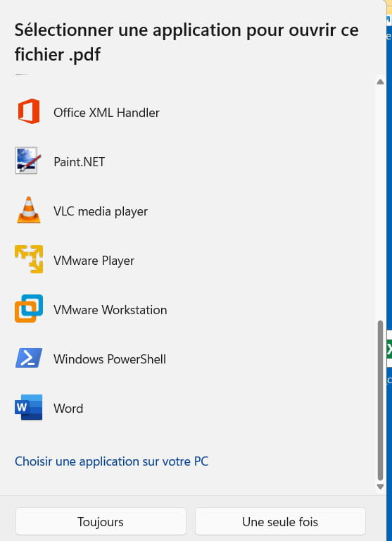The width and height of the screenshot is (392, 541).
Task: Open 'Choisir une application sur votre PC' link
Action: tap(111, 461)
